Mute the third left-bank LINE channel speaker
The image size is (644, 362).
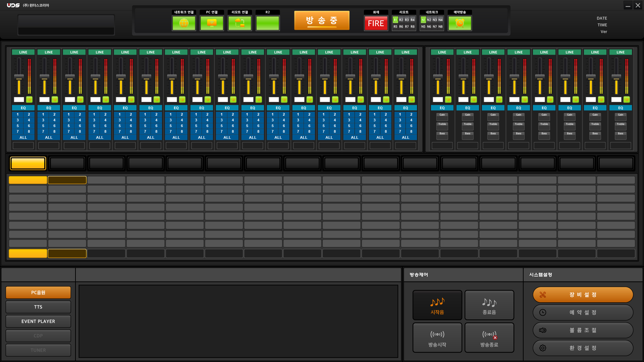(x=80, y=100)
